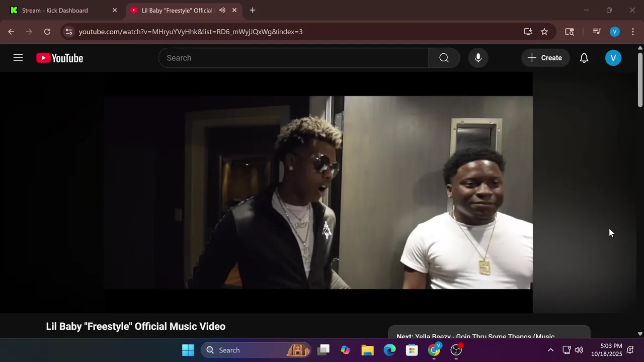Close the Kick Dashboard tab
This screenshot has height=362, width=644.
point(115,10)
